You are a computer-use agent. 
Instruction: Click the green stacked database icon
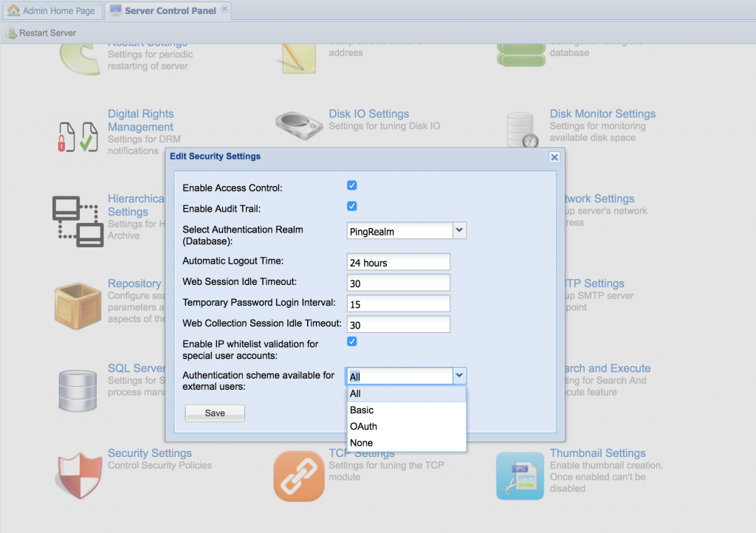(x=520, y=55)
